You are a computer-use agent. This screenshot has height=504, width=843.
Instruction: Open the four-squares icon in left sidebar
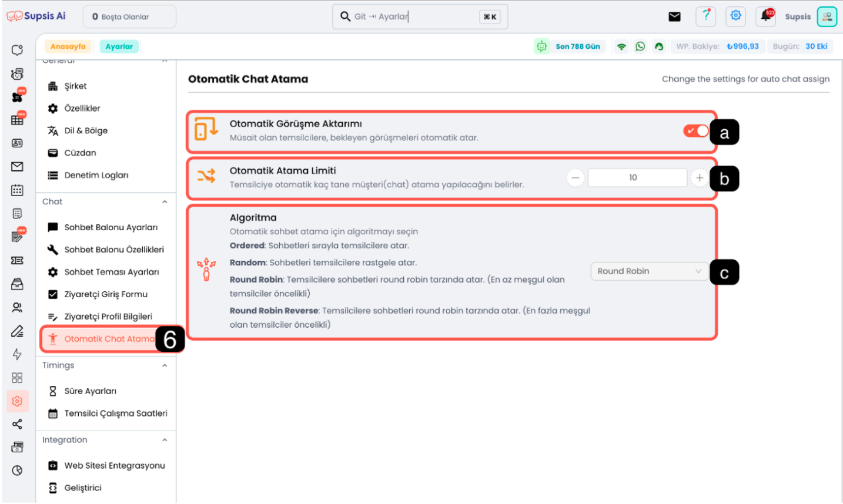17,378
